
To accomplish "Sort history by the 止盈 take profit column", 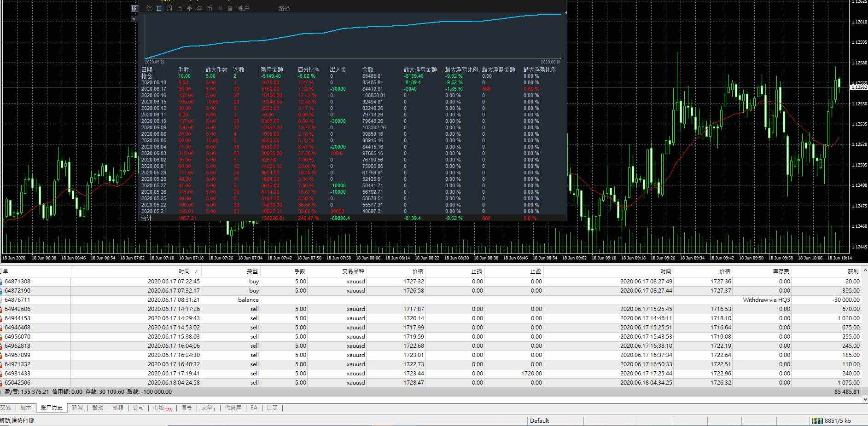I will (536, 271).
